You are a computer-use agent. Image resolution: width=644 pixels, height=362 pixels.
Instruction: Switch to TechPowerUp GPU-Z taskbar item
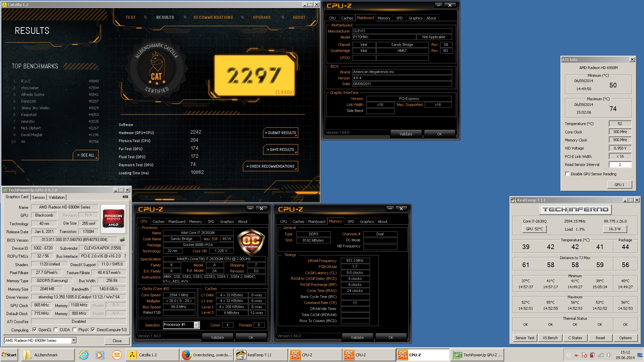pyautogui.click(x=477, y=355)
